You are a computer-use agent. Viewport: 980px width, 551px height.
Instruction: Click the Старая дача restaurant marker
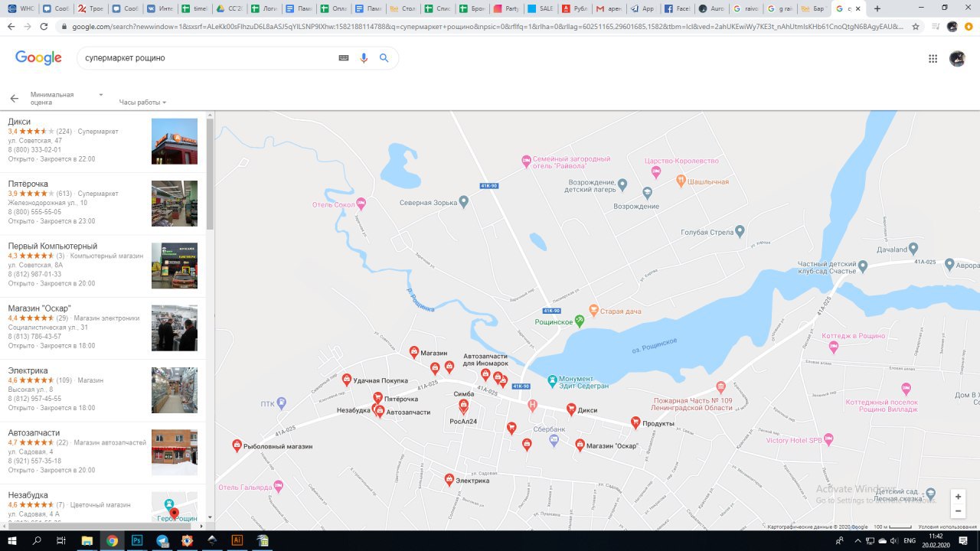click(593, 311)
